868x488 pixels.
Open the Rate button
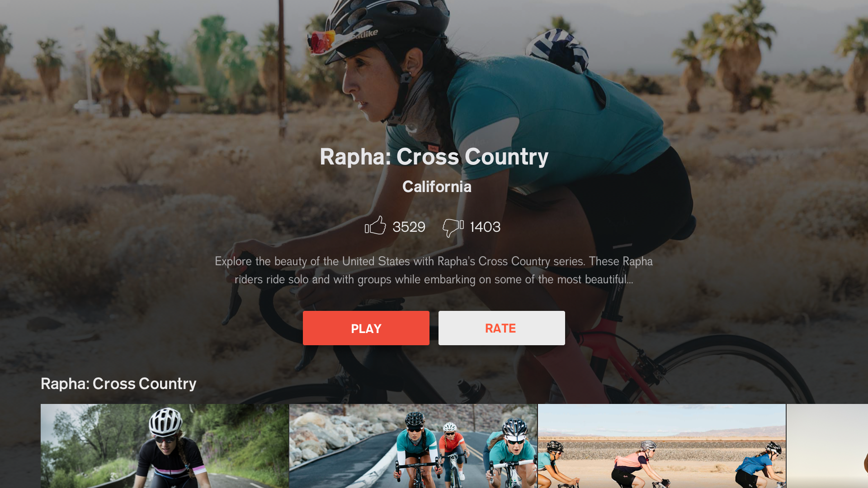coord(502,328)
